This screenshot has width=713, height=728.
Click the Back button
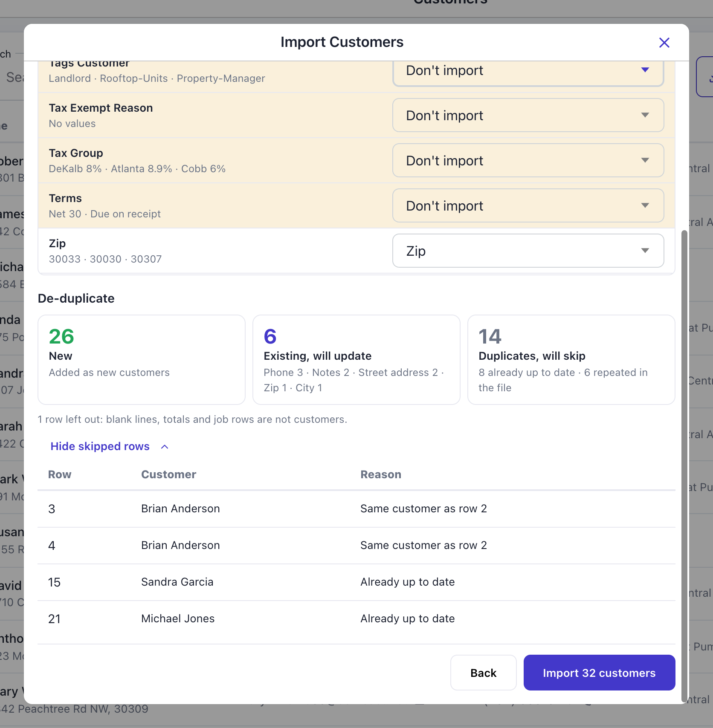[x=483, y=673]
